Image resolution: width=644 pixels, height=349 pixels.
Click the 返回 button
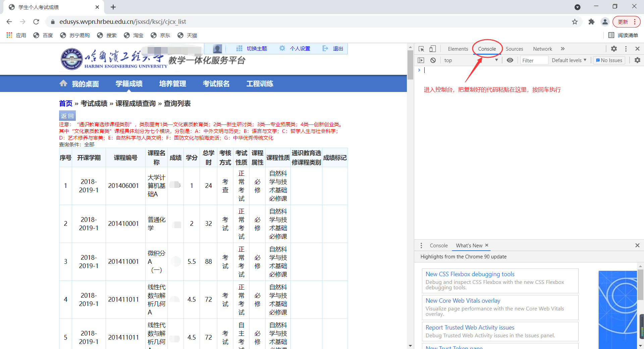[x=67, y=115]
